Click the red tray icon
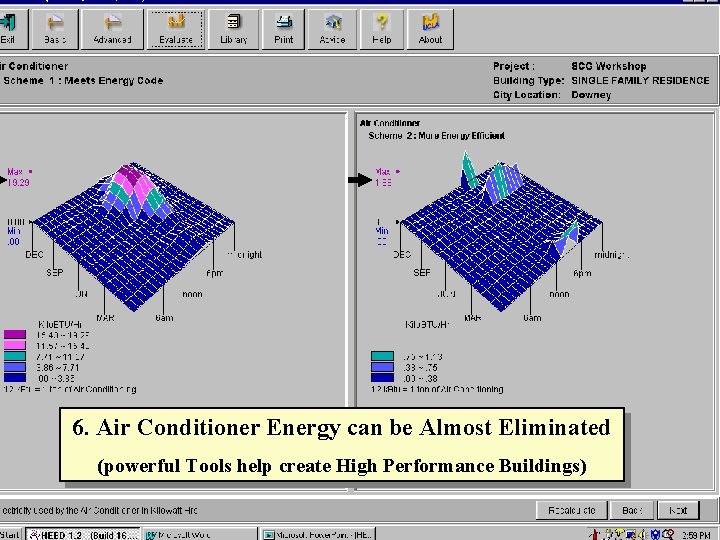The height and width of the screenshot is (540, 720). [x=595, y=534]
